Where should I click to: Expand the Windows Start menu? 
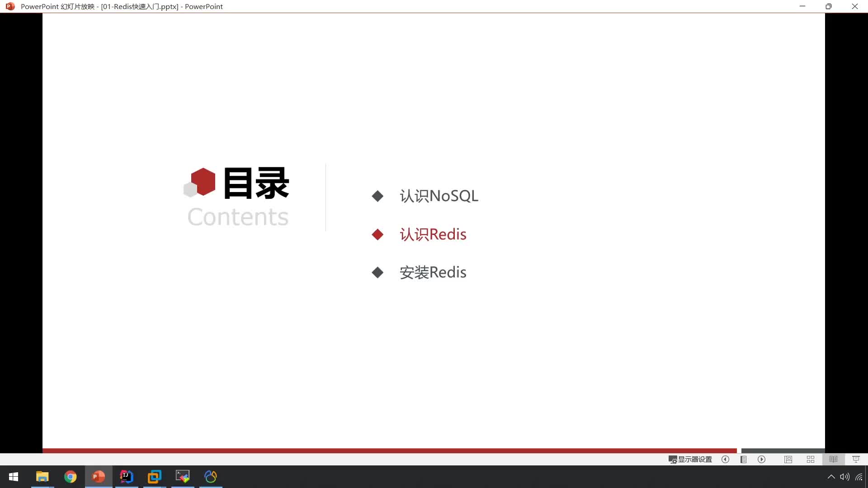13,476
